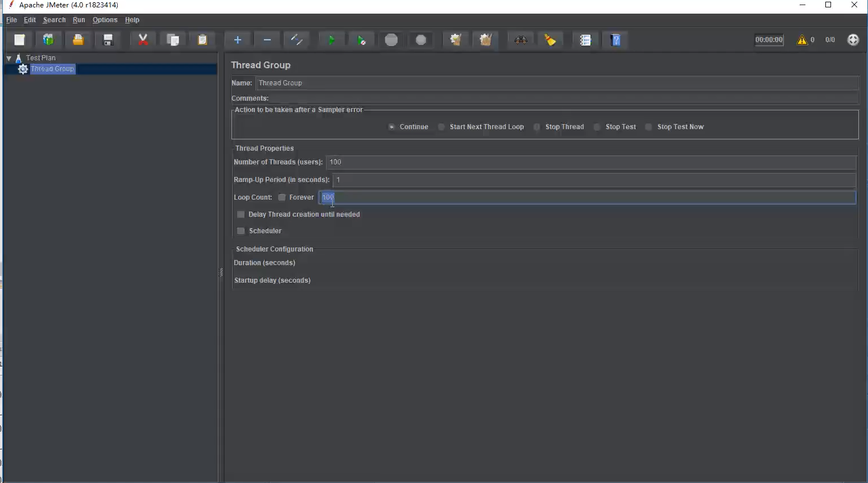Tick the Forever loop checkbox

[282, 197]
